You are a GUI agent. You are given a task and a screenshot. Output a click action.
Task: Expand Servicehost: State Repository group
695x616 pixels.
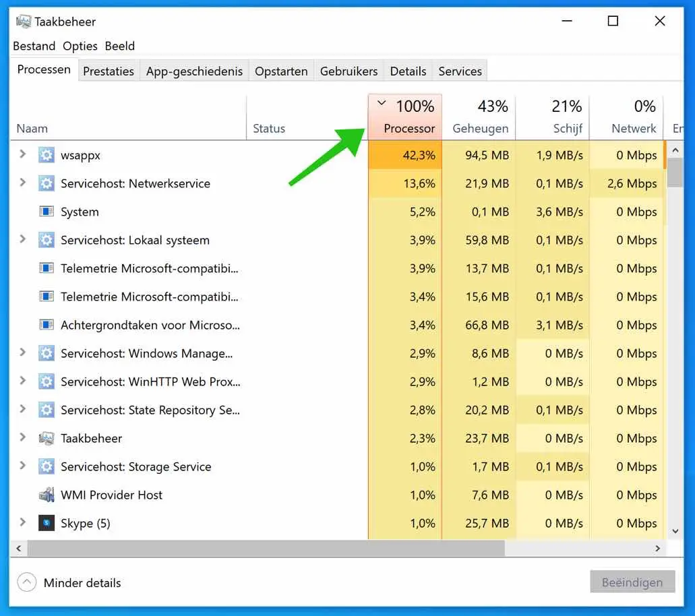click(23, 409)
